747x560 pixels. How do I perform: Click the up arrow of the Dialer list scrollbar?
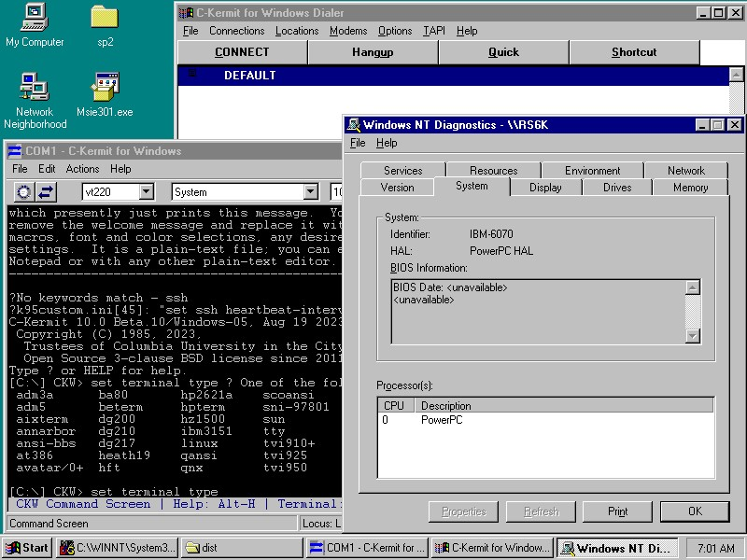[x=736, y=75]
